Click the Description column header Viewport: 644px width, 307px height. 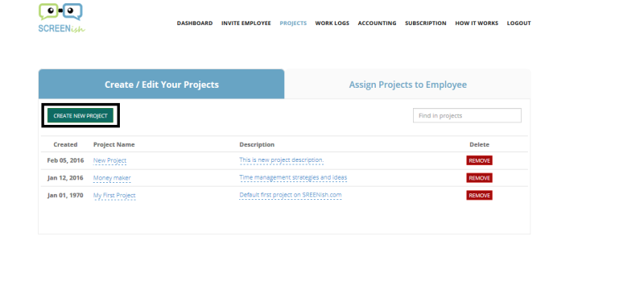point(257,145)
